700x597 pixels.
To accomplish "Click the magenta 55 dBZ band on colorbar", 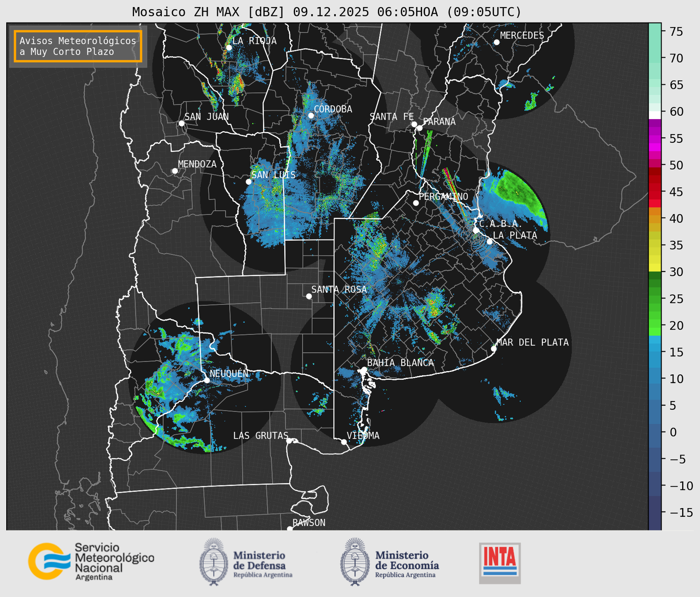I will [655, 139].
